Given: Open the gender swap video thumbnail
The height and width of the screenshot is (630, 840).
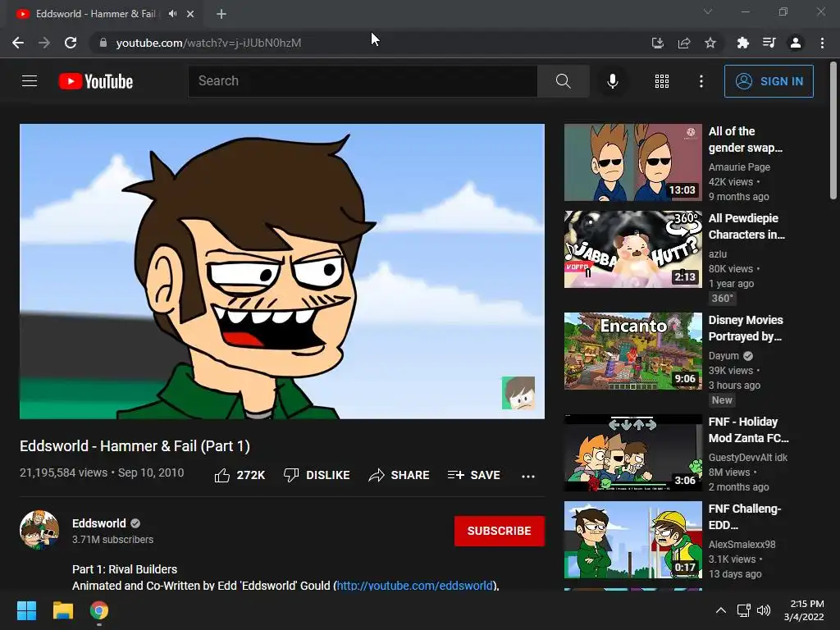Looking at the screenshot, I should [633, 162].
